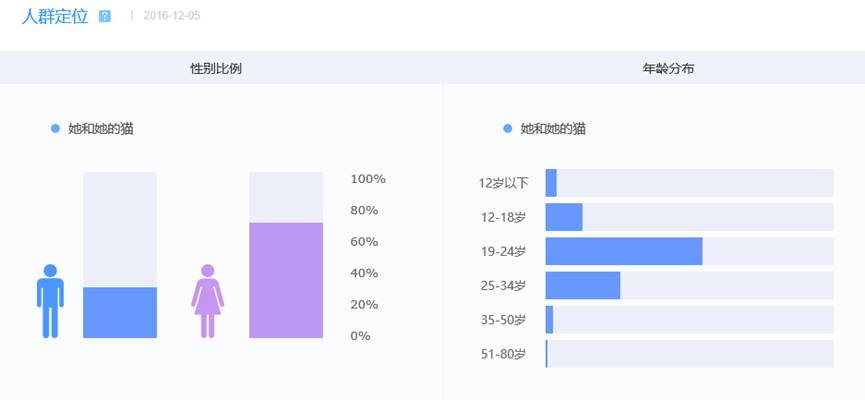The image size is (865, 400).
Task: Select the 年龄分布 section header
Action: (x=669, y=68)
